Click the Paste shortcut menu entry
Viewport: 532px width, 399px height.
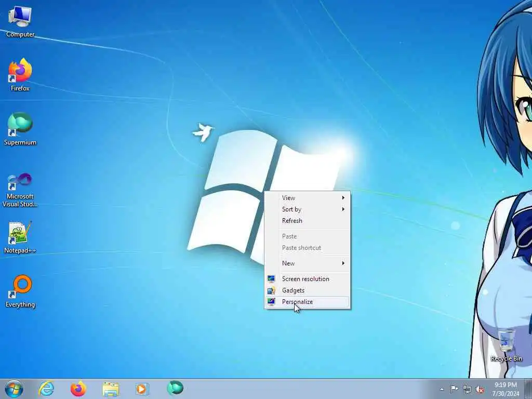(307, 248)
